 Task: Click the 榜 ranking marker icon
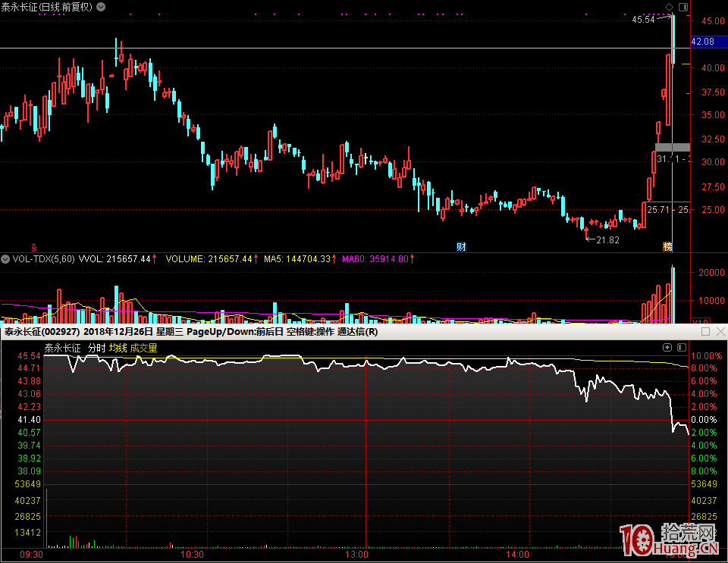point(667,247)
